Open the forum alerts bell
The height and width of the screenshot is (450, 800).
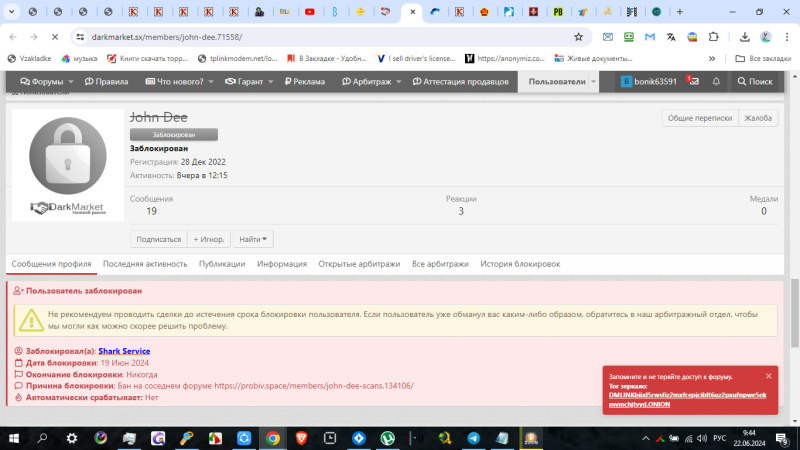716,81
